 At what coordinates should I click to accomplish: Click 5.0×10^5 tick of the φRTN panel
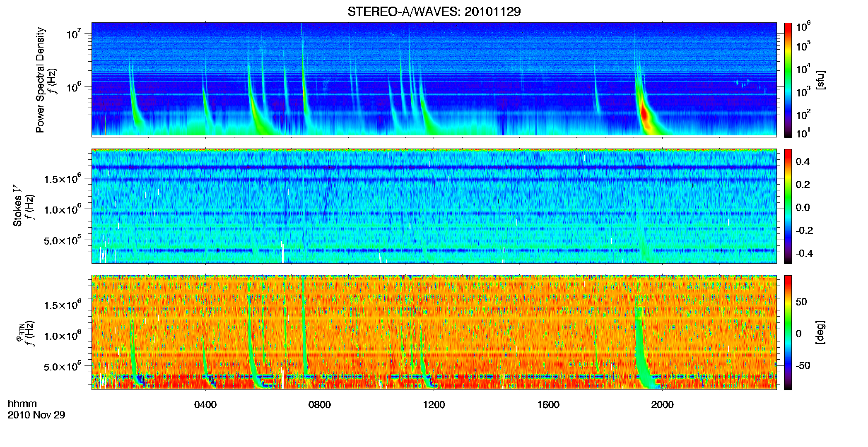point(63,366)
